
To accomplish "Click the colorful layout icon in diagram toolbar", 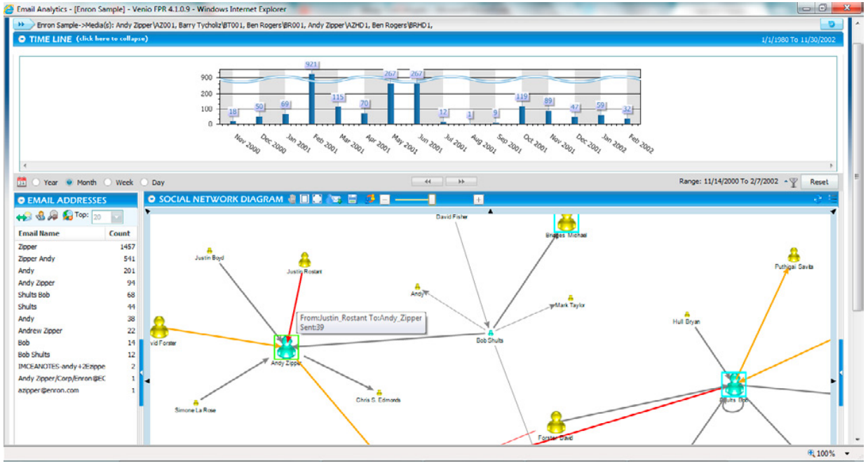I will tap(370, 200).
